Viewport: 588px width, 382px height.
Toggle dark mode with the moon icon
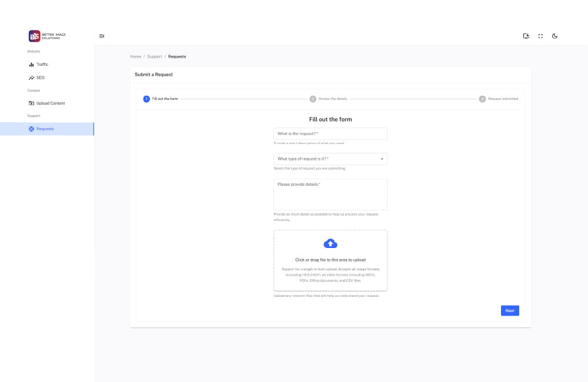tap(554, 36)
